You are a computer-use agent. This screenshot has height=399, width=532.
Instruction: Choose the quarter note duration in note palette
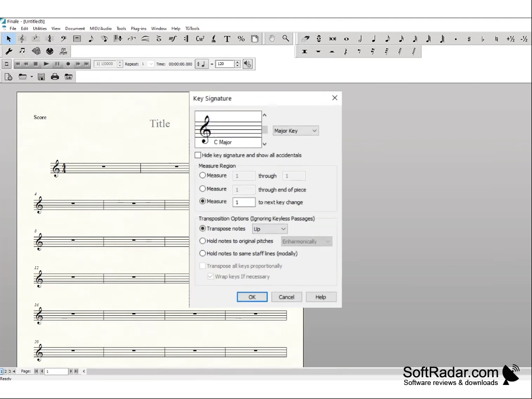(374, 39)
